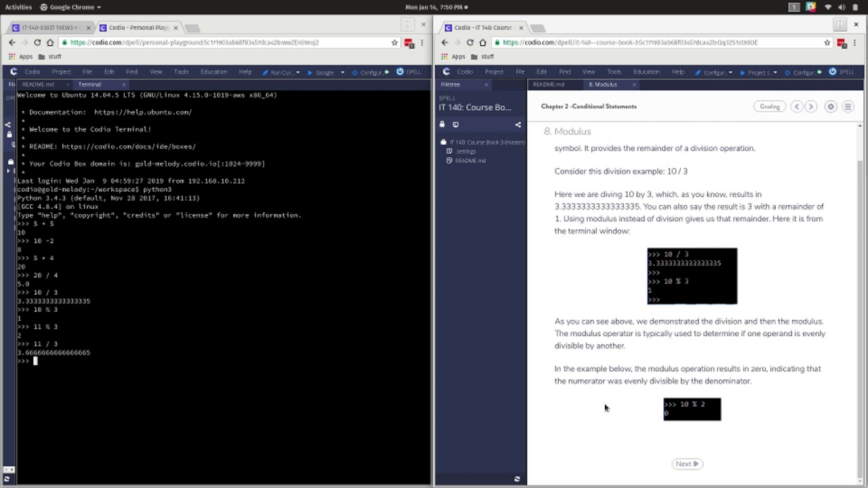Click the DPELL power icon in left IDE

(400, 72)
